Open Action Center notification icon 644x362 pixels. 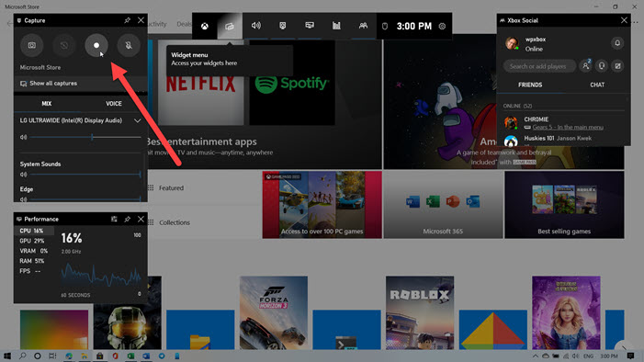click(631, 356)
